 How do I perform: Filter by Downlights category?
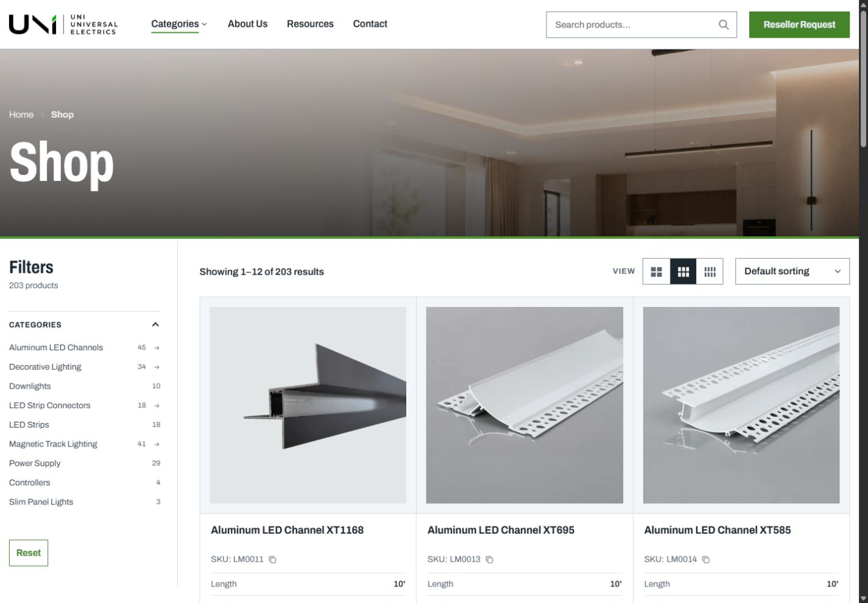pyautogui.click(x=30, y=386)
